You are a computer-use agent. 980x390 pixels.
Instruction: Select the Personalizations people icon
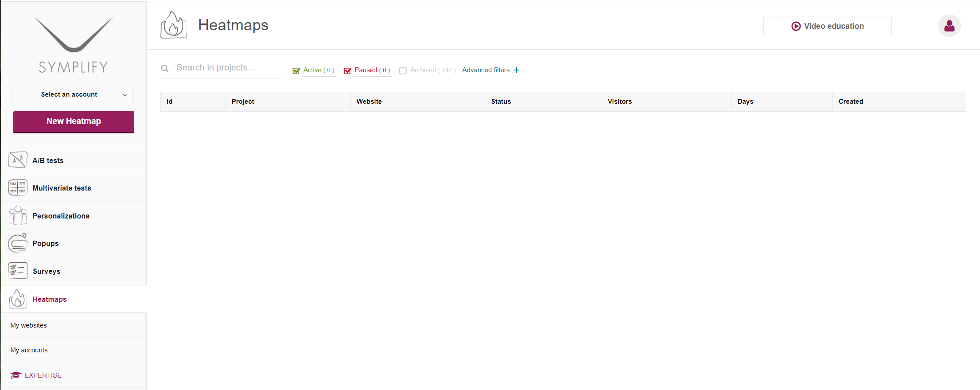click(18, 215)
